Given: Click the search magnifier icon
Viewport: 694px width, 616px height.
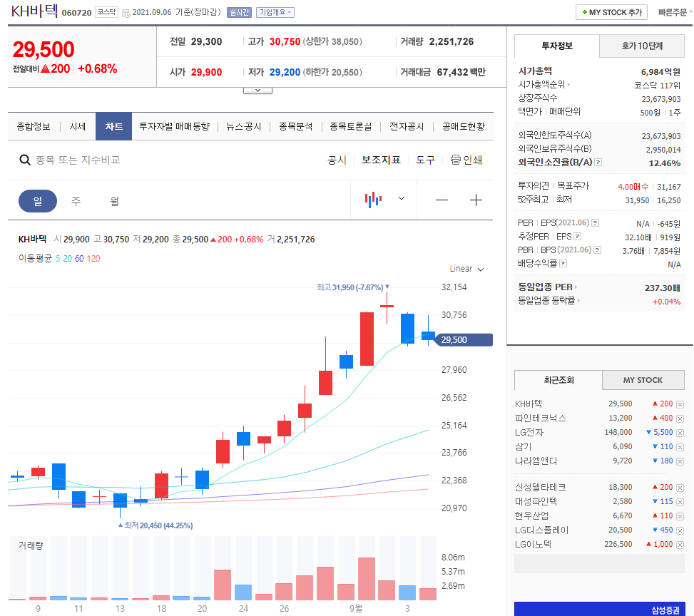Looking at the screenshot, I should 25,160.
